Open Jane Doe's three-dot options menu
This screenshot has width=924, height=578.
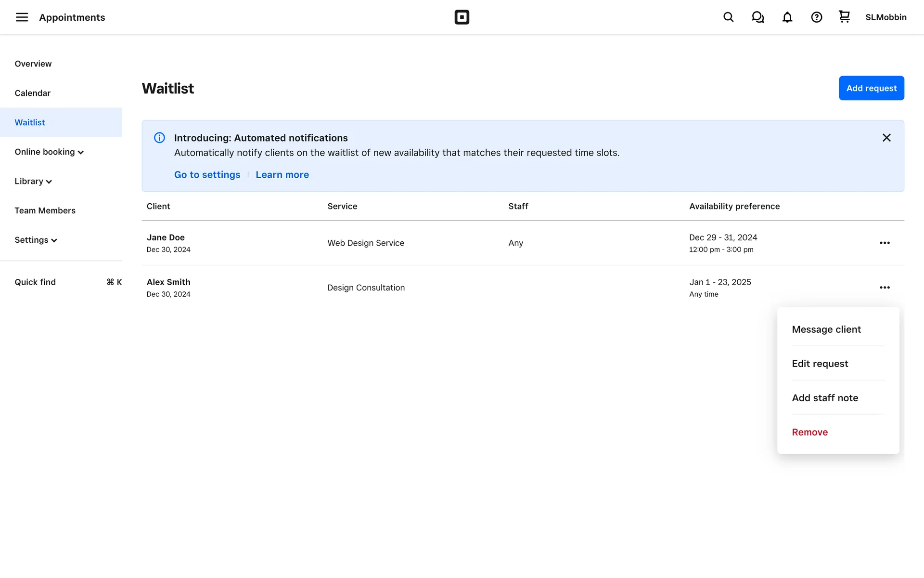tap(885, 243)
